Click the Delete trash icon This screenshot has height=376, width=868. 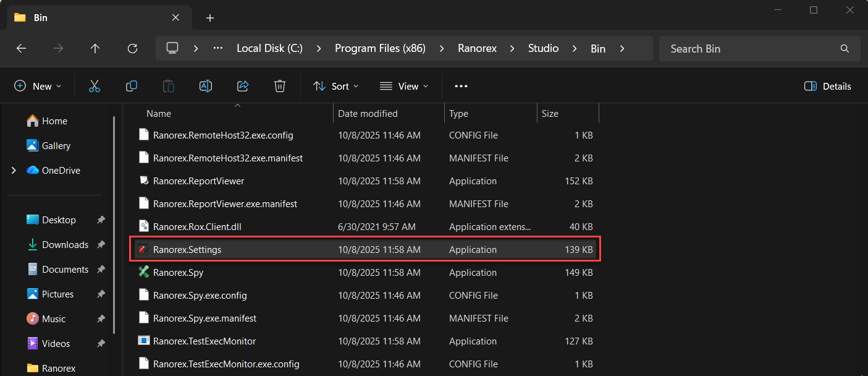pyautogui.click(x=280, y=87)
